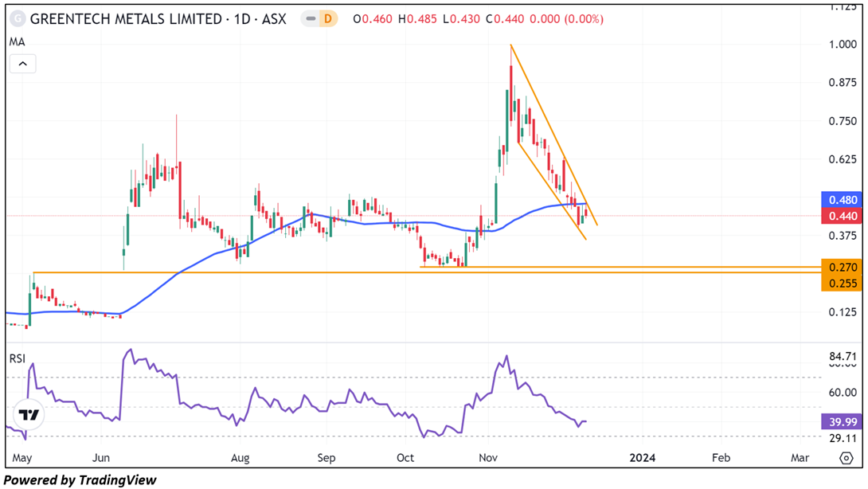Image resolution: width=868 pixels, height=489 pixels.
Task: Click the high price value H0.485
Action: 417,19
